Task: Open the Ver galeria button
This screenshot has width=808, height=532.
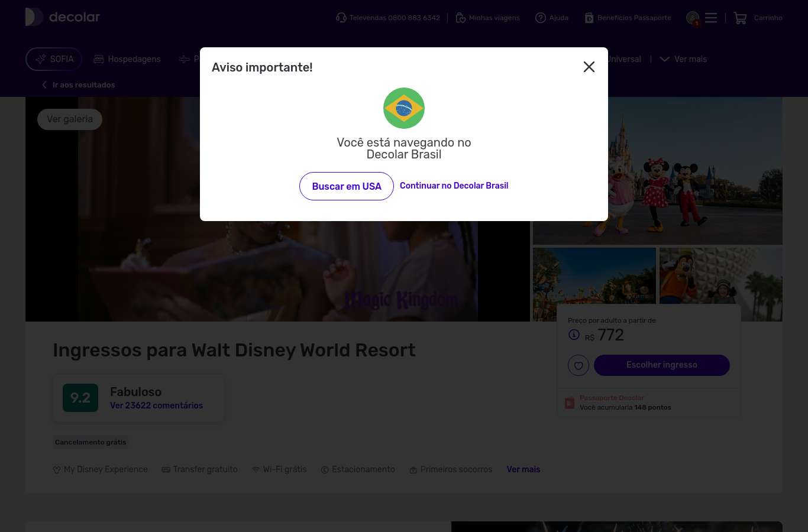Action: click(70, 119)
